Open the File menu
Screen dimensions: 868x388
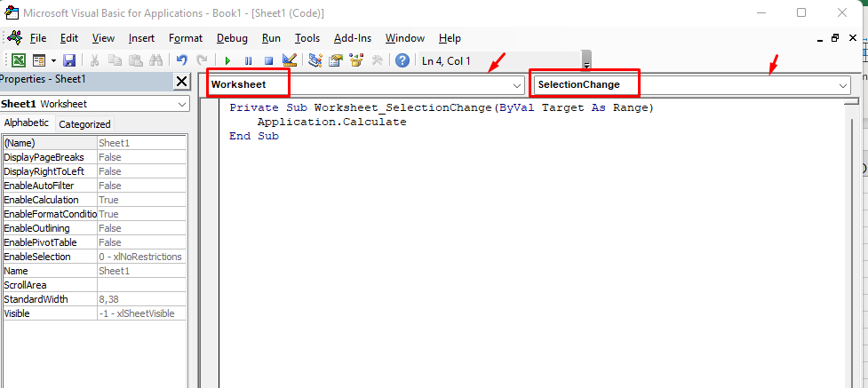point(38,38)
